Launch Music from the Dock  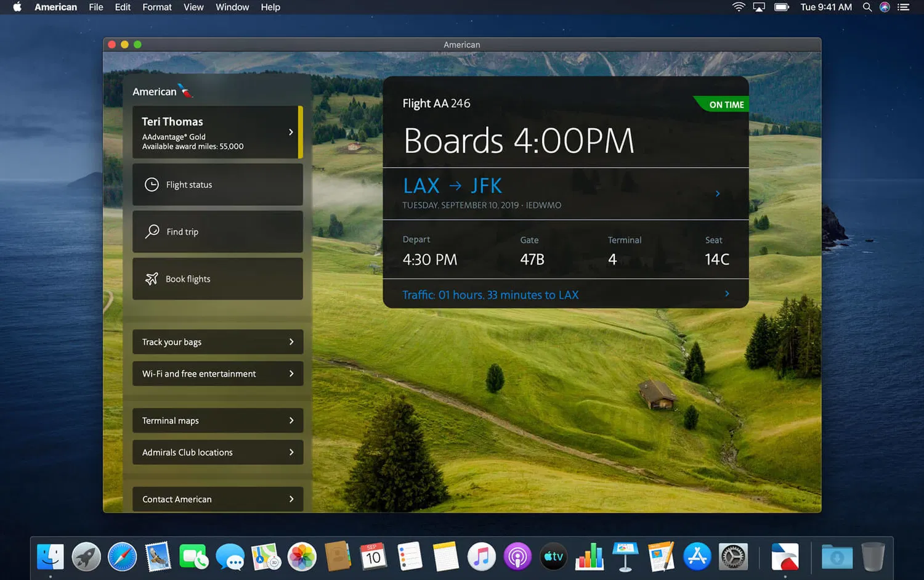click(482, 557)
